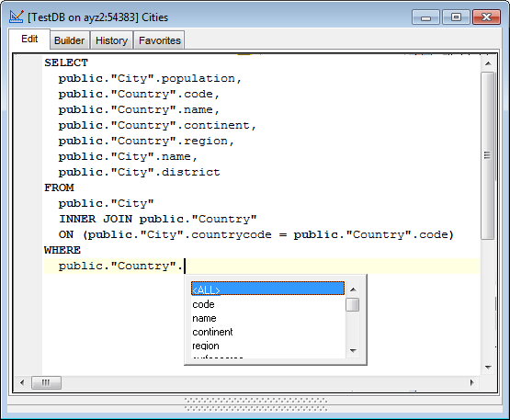The image size is (510, 420).
Task: Click the editor horizontal scrollbar thumb
Action: click(46, 382)
